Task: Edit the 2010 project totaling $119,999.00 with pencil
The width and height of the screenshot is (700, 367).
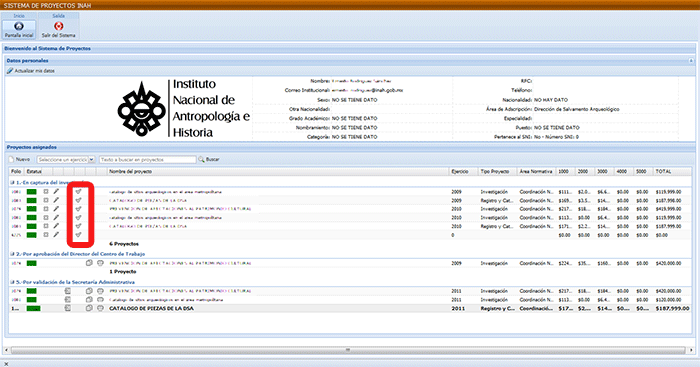Action: coord(56,217)
